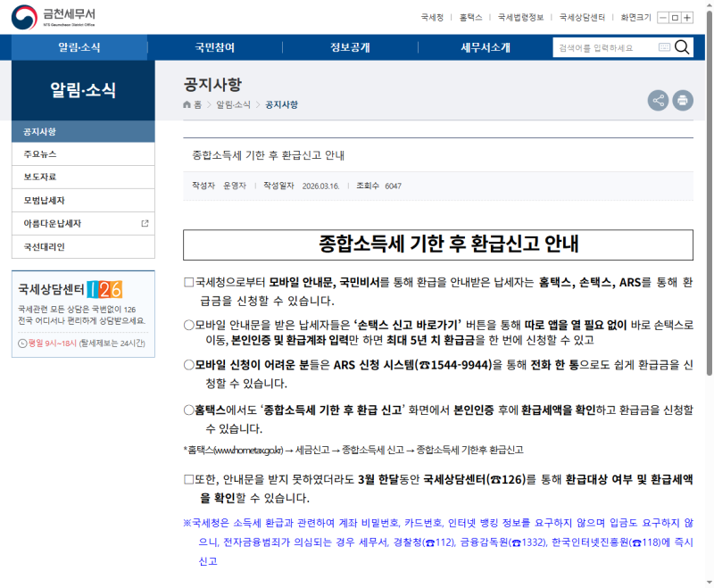This screenshot has width=714, height=588.
Task: Select 보도자료 in the sidebar
Action: (83, 177)
